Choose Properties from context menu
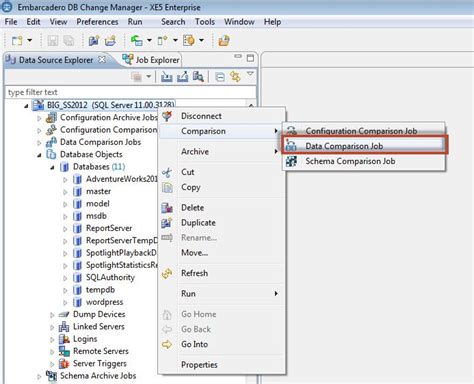The width and height of the screenshot is (474, 384). 221,365
